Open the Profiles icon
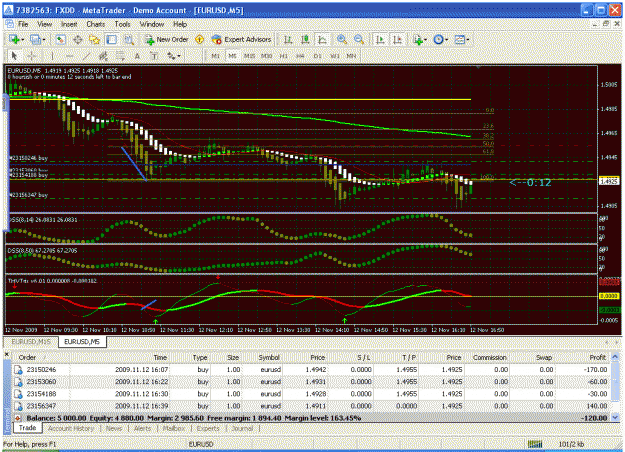 tap(35, 39)
